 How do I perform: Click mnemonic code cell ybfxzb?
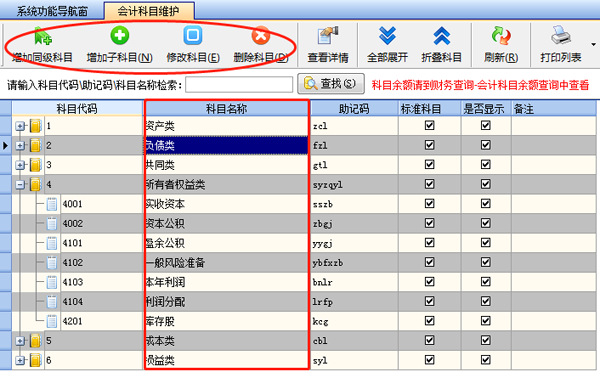click(x=354, y=263)
